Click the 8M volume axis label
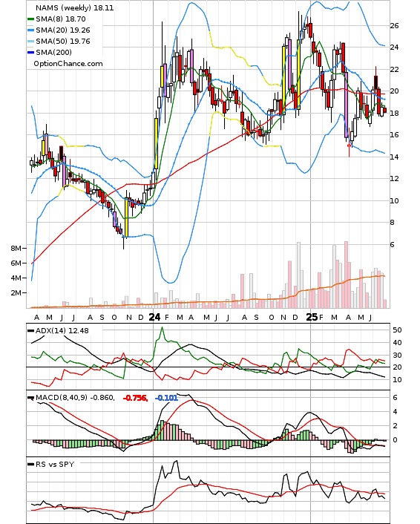The width and height of the screenshot is (420, 524). point(16,249)
